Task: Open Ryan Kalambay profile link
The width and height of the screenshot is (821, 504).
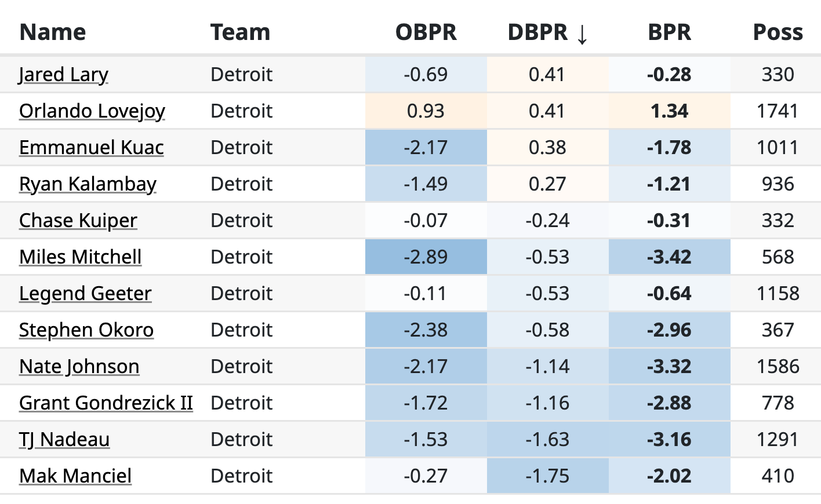Action: (88, 184)
